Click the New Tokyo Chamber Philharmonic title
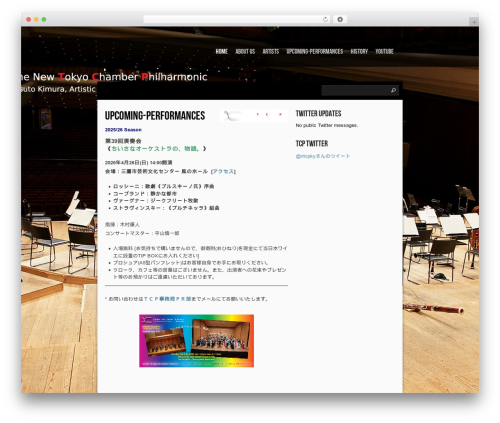Image resolution: width=500 pixels, height=423 pixels. (x=114, y=77)
